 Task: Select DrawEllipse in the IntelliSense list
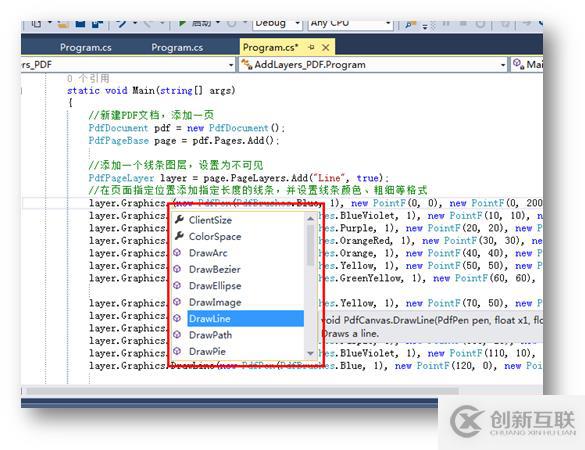215,286
